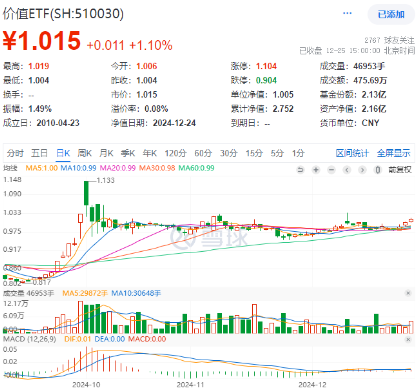
Task: Select the 季K chart tab
Action: (128, 153)
